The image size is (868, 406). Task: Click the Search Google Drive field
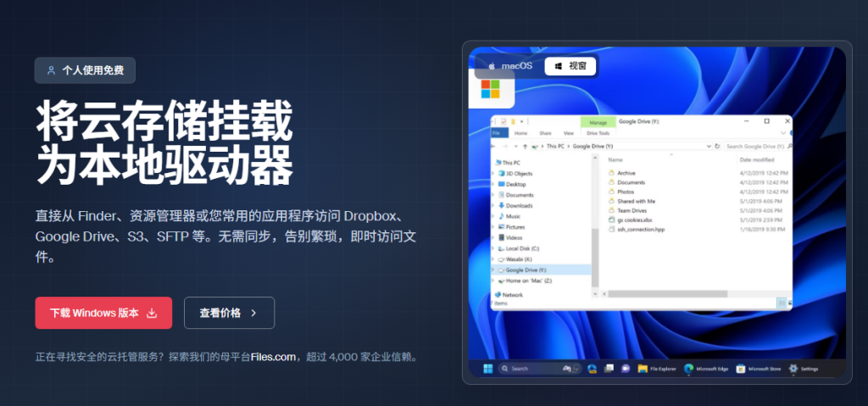pos(757,146)
